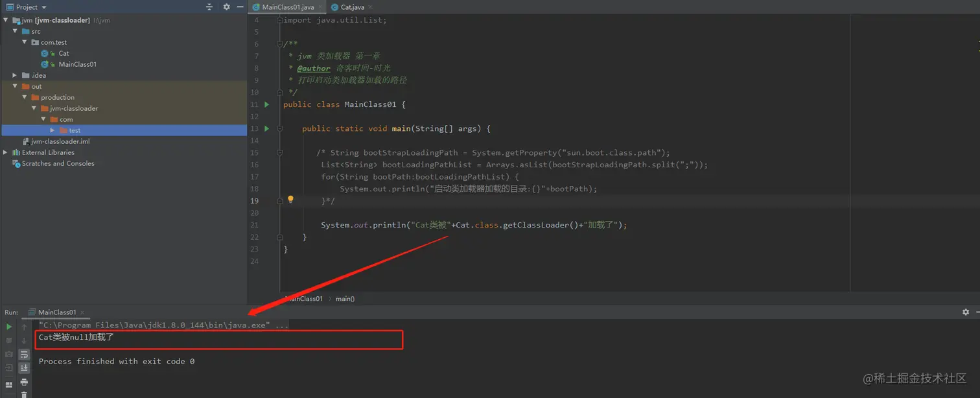Rerun MainClass01 with the green play button
This screenshot has width=980, height=398.
pos(9,327)
